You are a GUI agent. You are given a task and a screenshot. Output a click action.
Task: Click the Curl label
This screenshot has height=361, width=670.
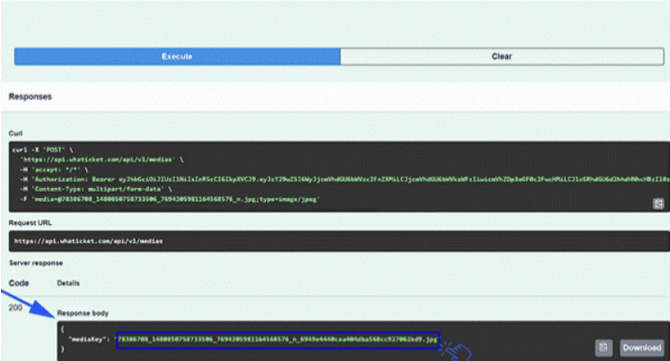click(15, 133)
